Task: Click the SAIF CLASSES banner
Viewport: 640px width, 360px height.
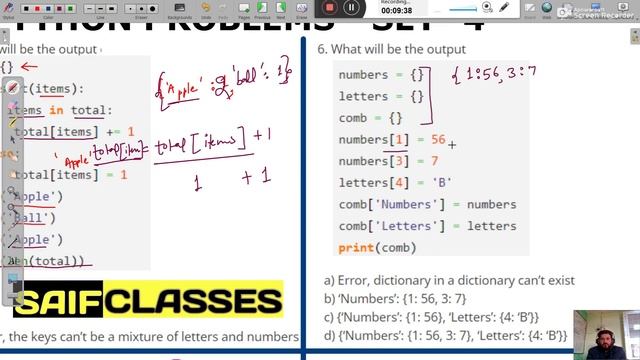Action: (x=148, y=299)
